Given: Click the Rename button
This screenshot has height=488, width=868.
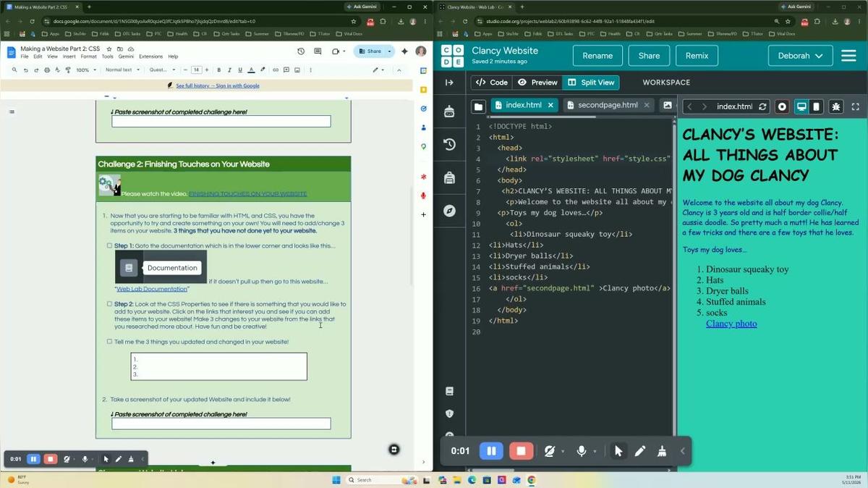Looking at the screenshot, I should pyautogui.click(x=597, y=56).
